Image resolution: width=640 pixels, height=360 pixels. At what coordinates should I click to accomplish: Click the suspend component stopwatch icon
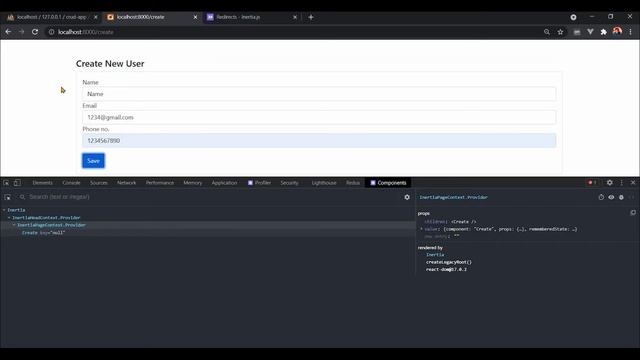coord(601,197)
